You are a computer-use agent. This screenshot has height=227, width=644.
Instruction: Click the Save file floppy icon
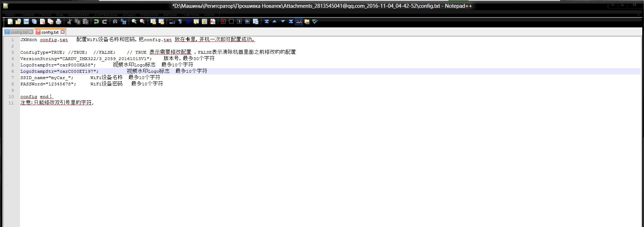tap(26, 21)
